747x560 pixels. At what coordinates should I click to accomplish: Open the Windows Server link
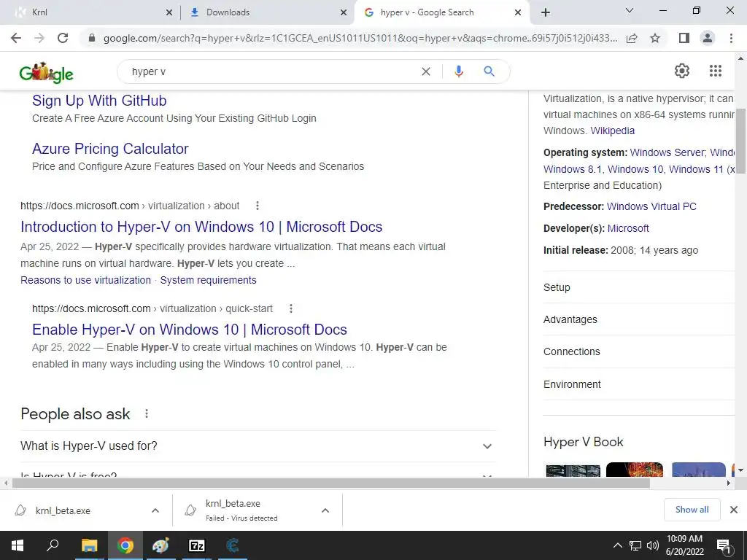[667, 152]
